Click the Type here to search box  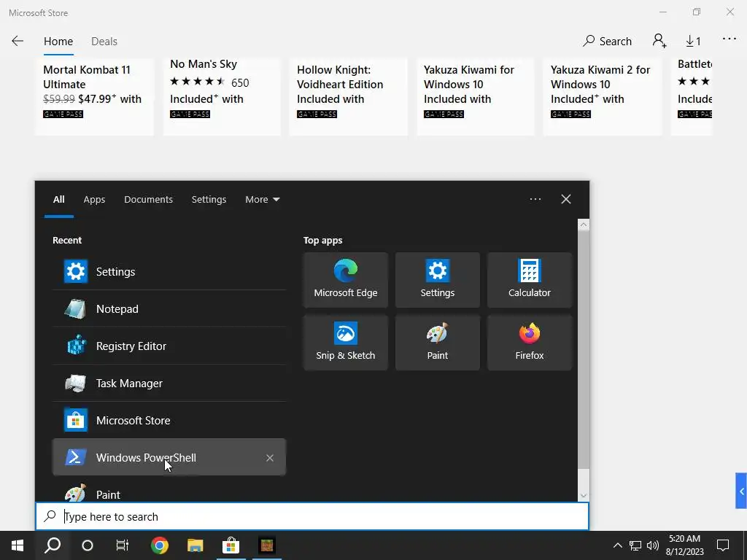pos(312,516)
